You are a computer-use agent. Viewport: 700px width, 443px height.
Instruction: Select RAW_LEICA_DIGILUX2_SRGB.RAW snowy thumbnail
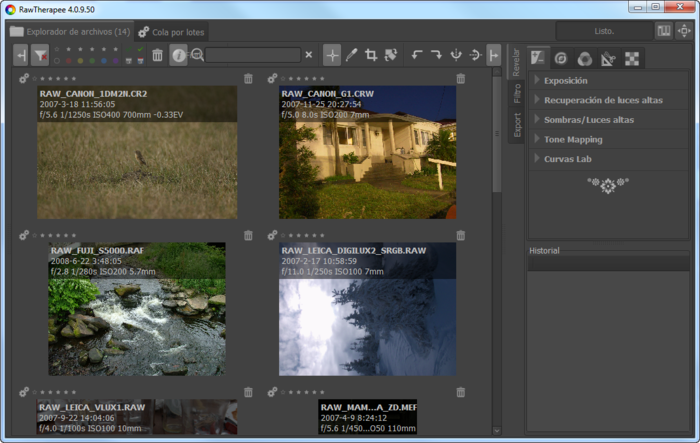coord(367,309)
